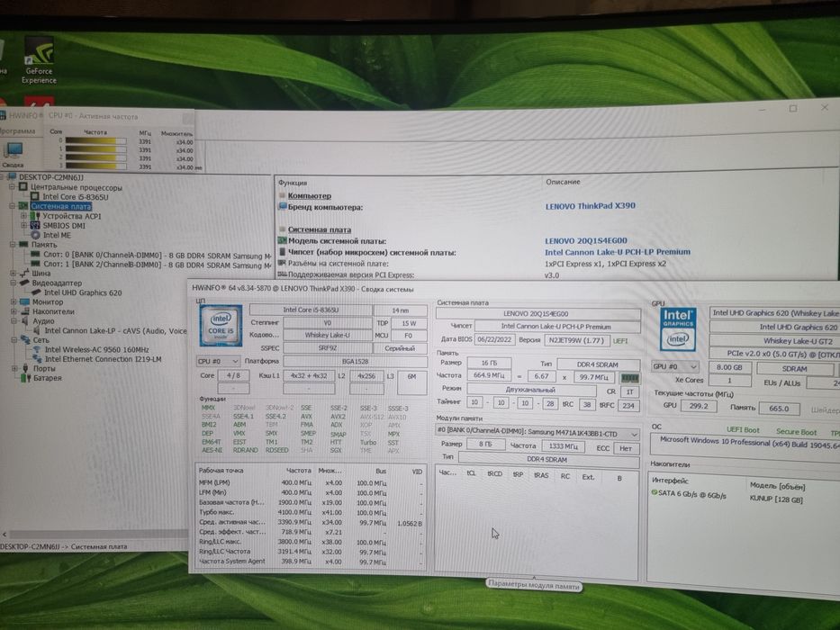Expand the Порты tree branch
This screenshot has height=630, width=840.
coord(14,369)
